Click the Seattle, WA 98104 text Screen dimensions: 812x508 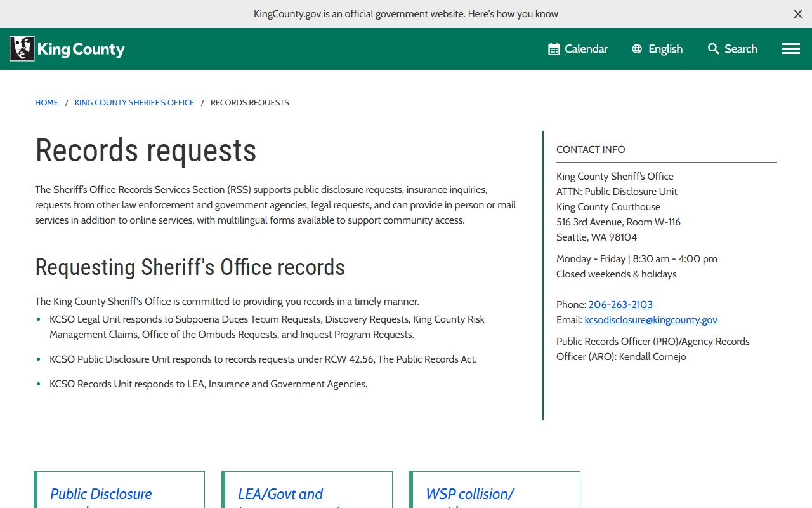597,237
